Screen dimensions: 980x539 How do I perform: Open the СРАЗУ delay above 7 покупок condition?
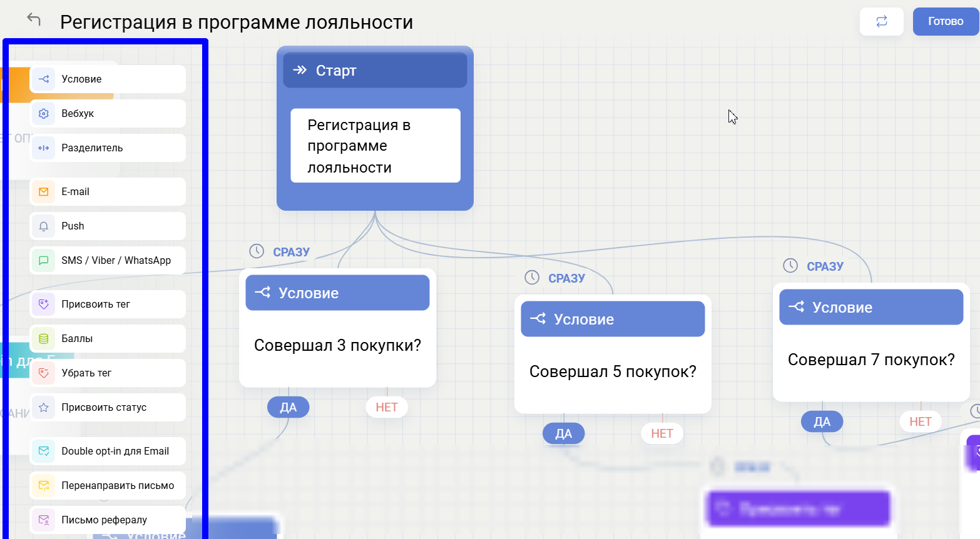click(814, 266)
